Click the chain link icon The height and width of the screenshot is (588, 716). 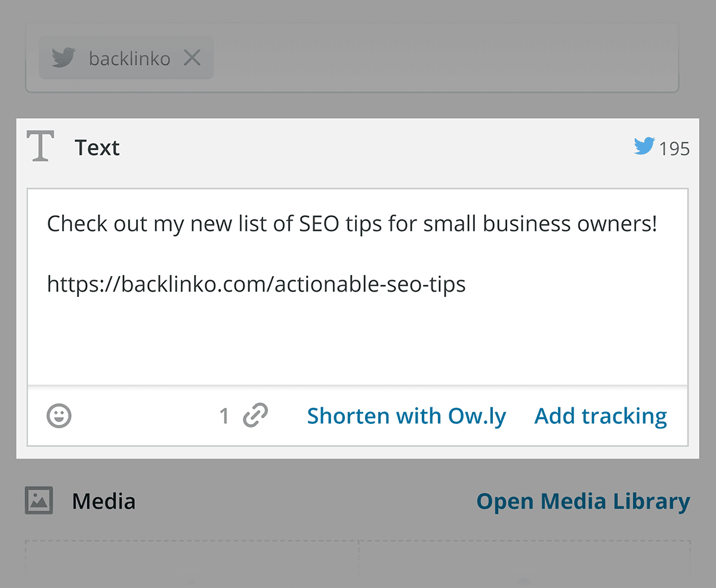click(x=255, y=415)
